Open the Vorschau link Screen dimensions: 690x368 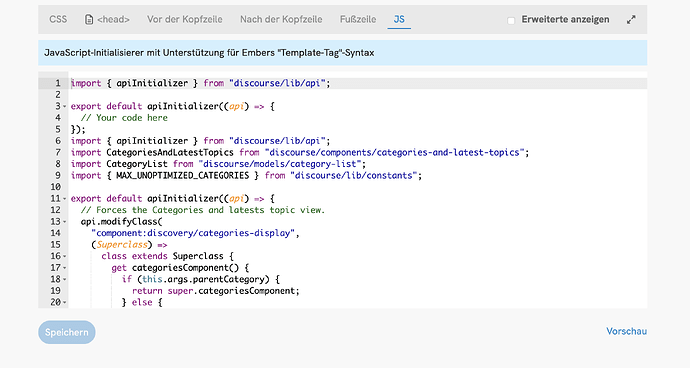click(626, 331)
